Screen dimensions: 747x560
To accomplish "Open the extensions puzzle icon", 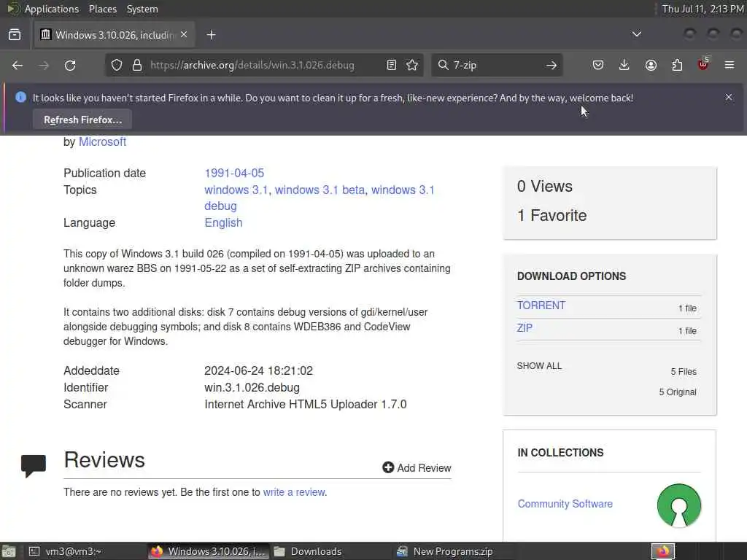I will point(677,65).
